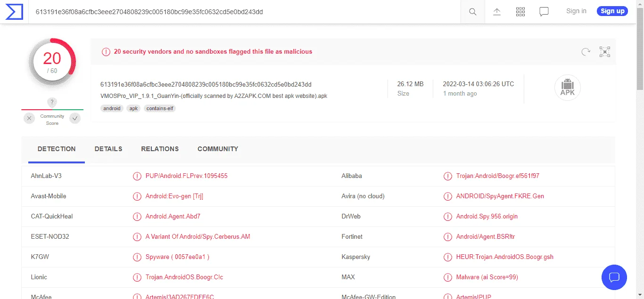Click the apk tag
Screen dimensions: 644x299
[x=134, y=108]
